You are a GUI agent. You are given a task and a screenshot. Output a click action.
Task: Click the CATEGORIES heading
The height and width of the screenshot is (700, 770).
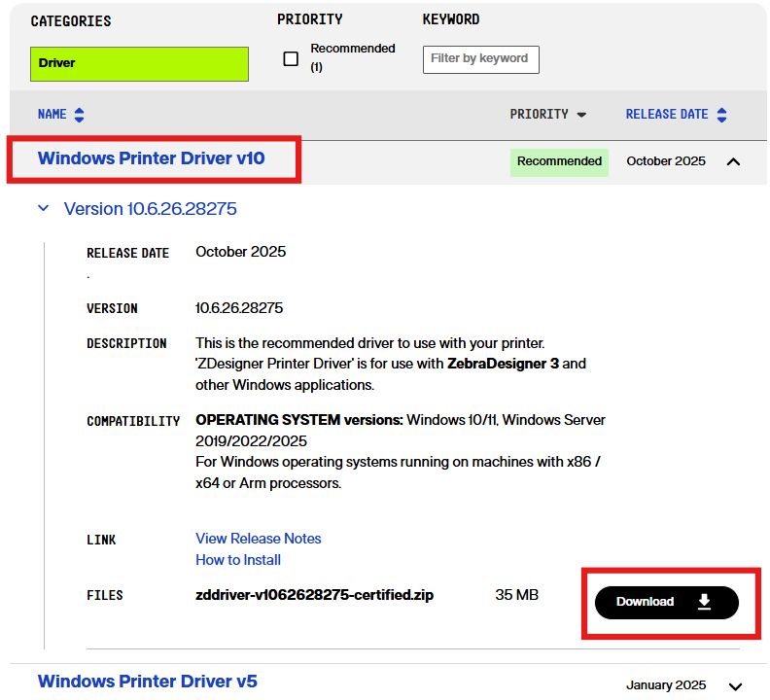tap(71, 21)
